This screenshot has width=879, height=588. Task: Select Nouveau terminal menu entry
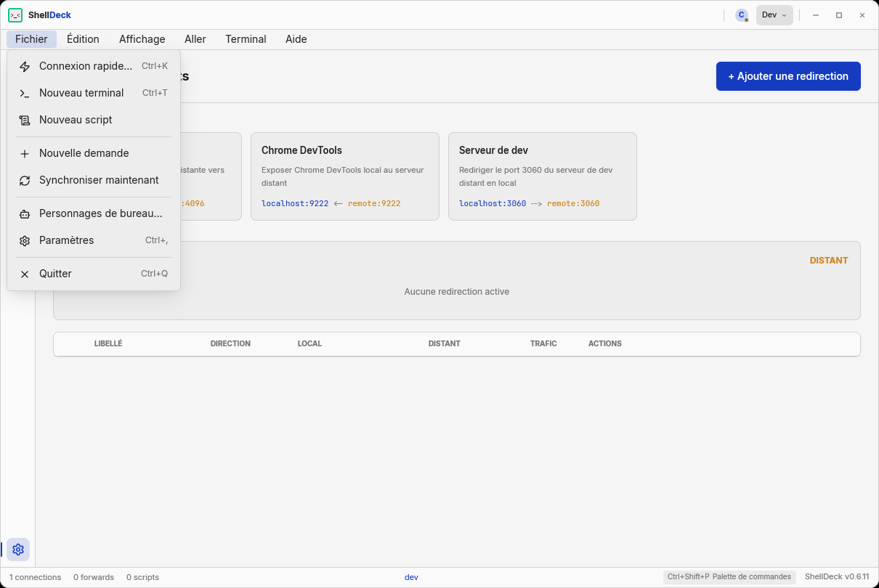(94, 93)
